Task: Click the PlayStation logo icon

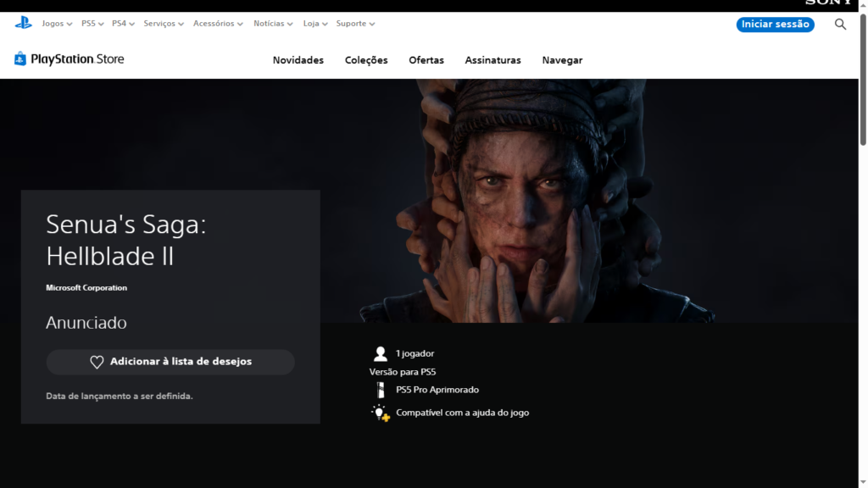Action: tap(23, 23)
